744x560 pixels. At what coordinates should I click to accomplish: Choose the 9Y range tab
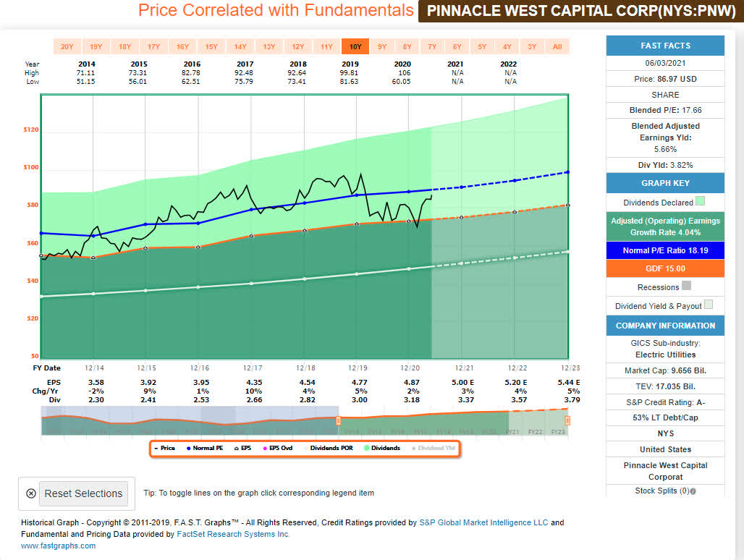pos(382,46)
